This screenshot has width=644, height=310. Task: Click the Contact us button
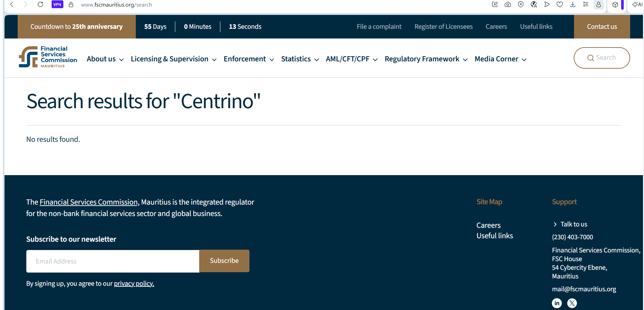(x=602, y=27)
